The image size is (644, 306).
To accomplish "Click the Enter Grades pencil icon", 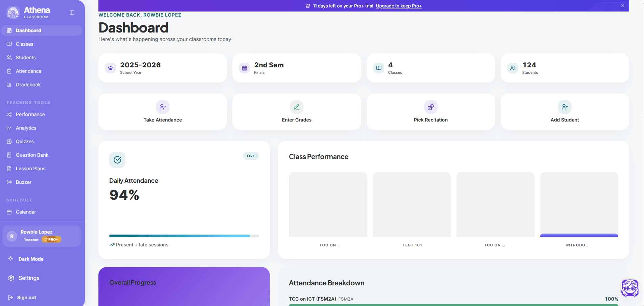I will (x=297, y=107).
